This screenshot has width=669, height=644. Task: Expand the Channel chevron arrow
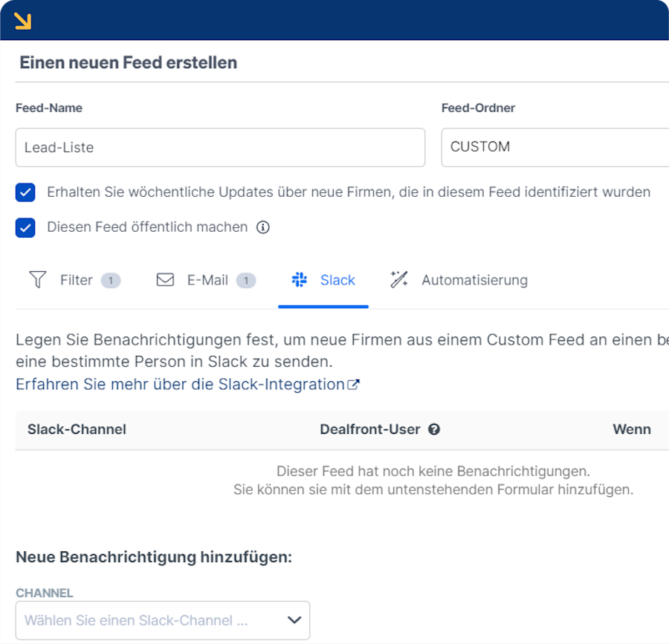coord(294,620)
